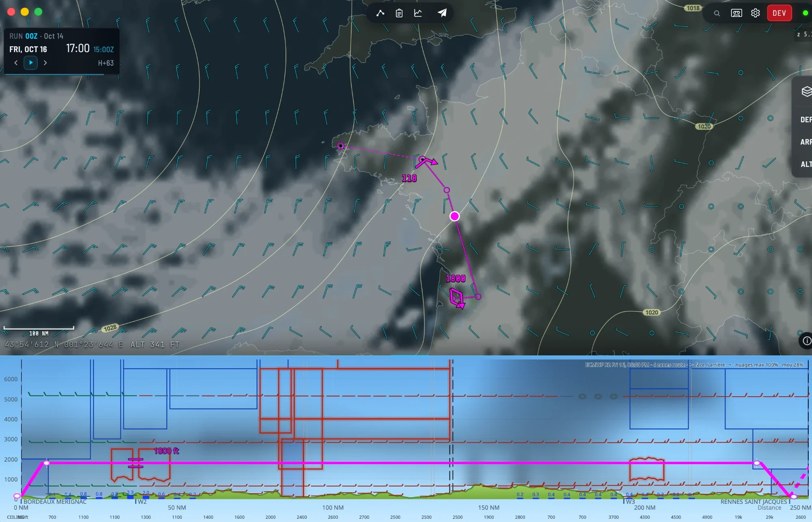The height and width of the screenshot is (522, 812).
Task: Select the ALT side panel tab
Action: tap(806, 164)
